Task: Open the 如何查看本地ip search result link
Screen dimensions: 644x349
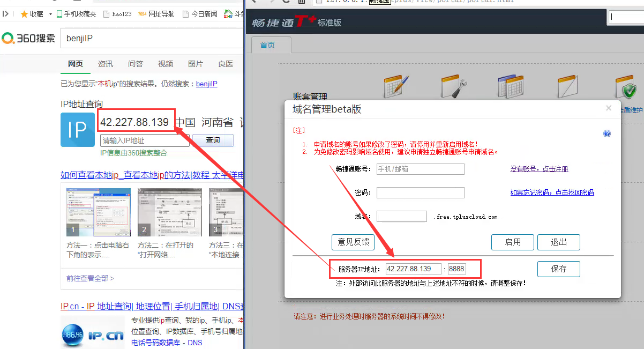Action: click(x=152, y=175)
